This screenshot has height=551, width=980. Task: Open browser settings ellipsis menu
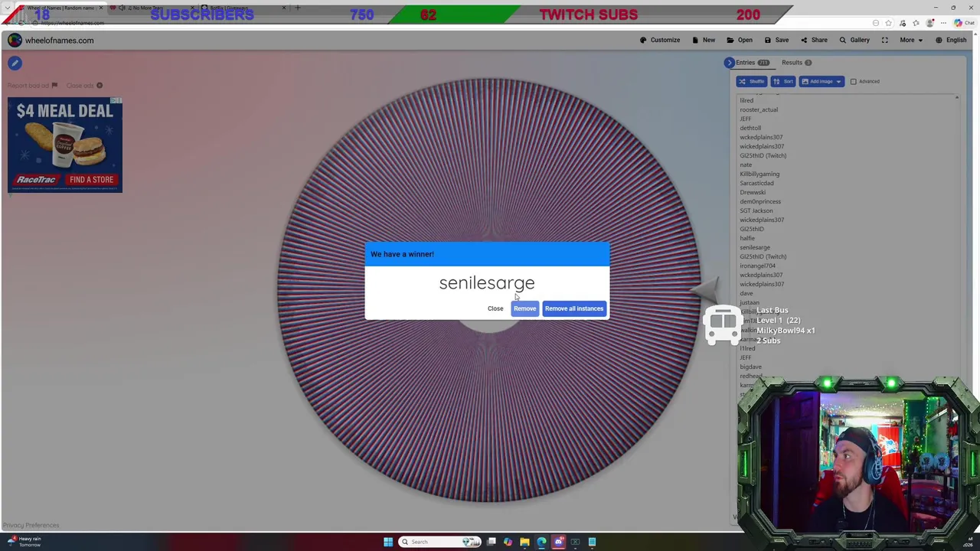(x=942, y=23)
